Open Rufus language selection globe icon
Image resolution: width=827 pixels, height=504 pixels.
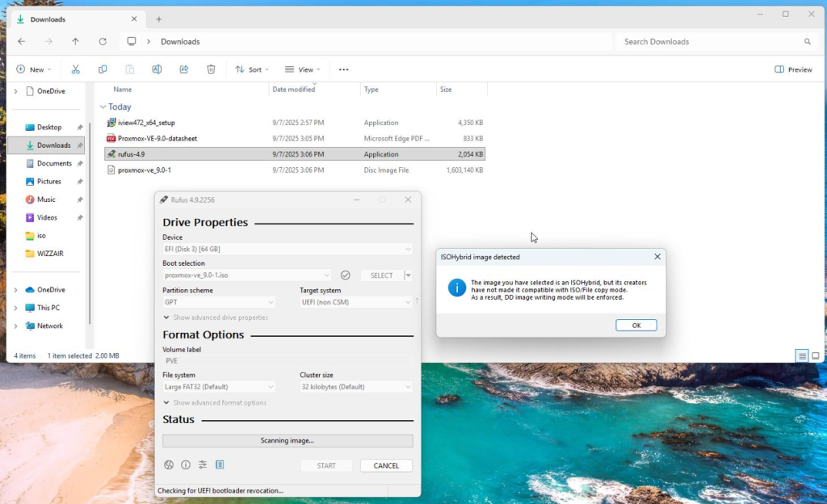[169, 465]
